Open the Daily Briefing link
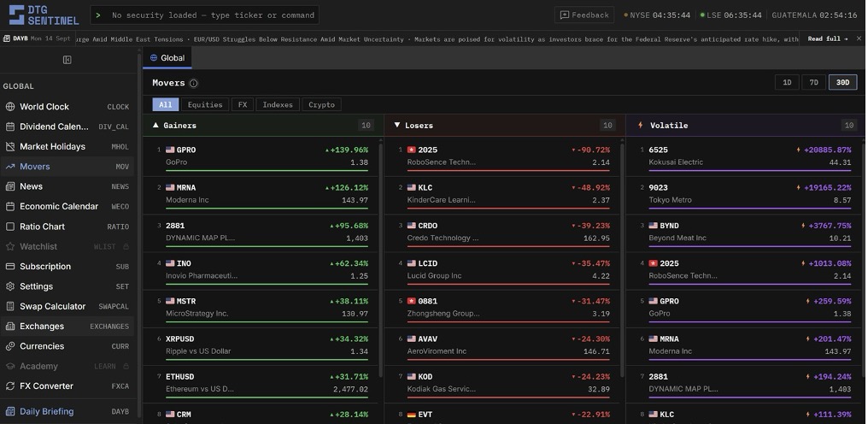Screen dimensions: 868x424 [x=67, y=411]
